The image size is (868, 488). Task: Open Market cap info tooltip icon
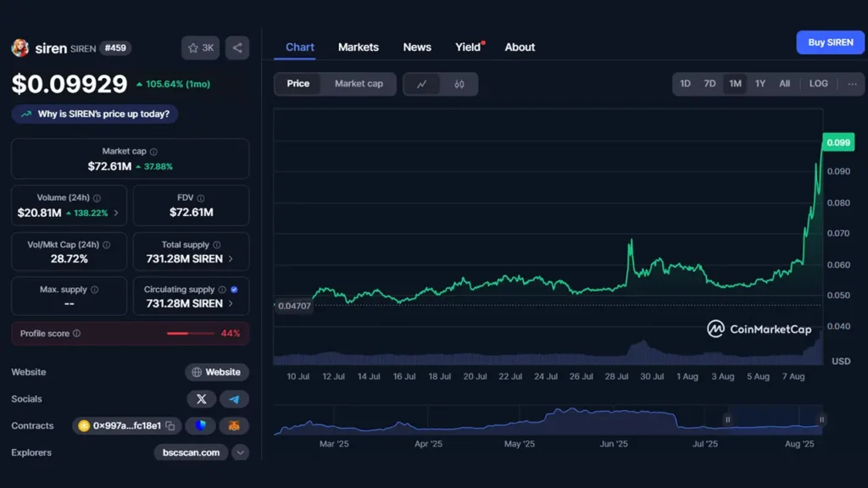[x=153, y=152]
